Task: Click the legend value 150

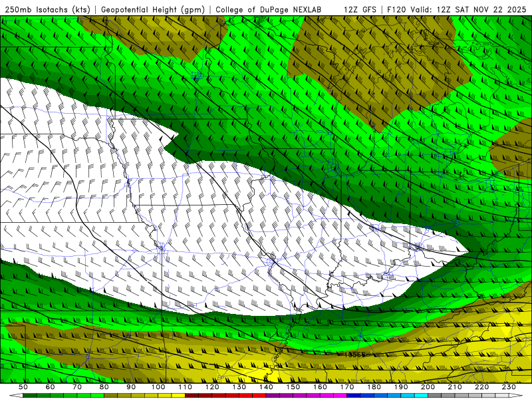Action: point(293,387)
